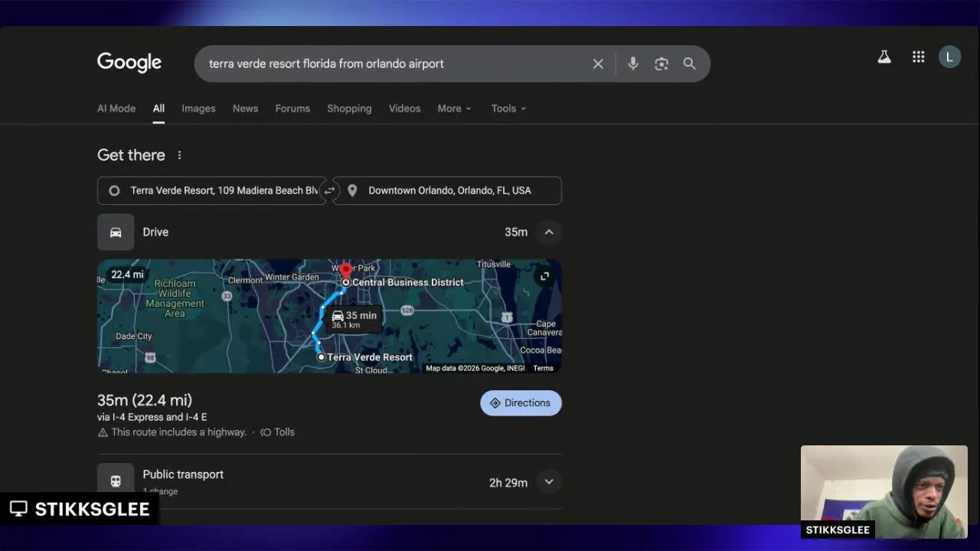Edit the Downtown Orlando destination field

coord(447,191)
